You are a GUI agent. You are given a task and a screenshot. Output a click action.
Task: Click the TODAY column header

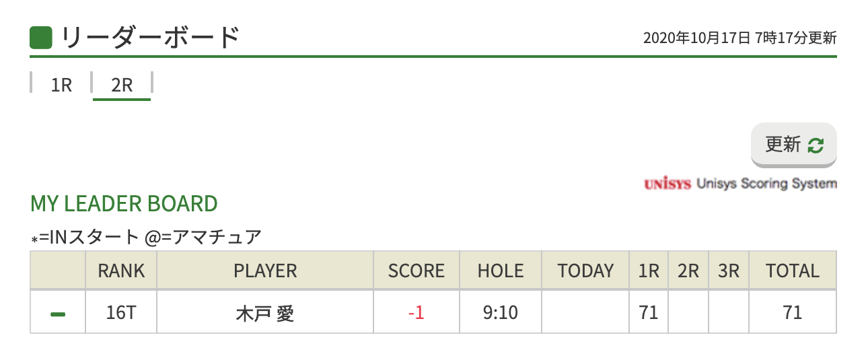point(585,271)
